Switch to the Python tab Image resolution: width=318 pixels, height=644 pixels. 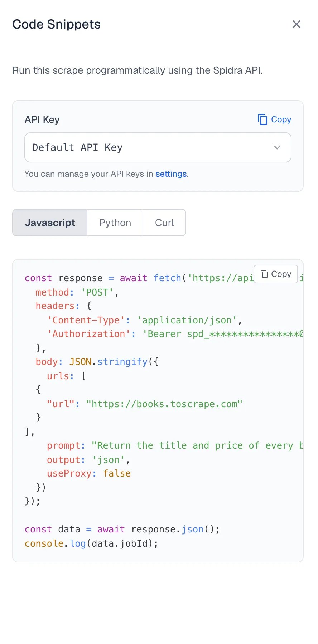[x=115, y=223]
